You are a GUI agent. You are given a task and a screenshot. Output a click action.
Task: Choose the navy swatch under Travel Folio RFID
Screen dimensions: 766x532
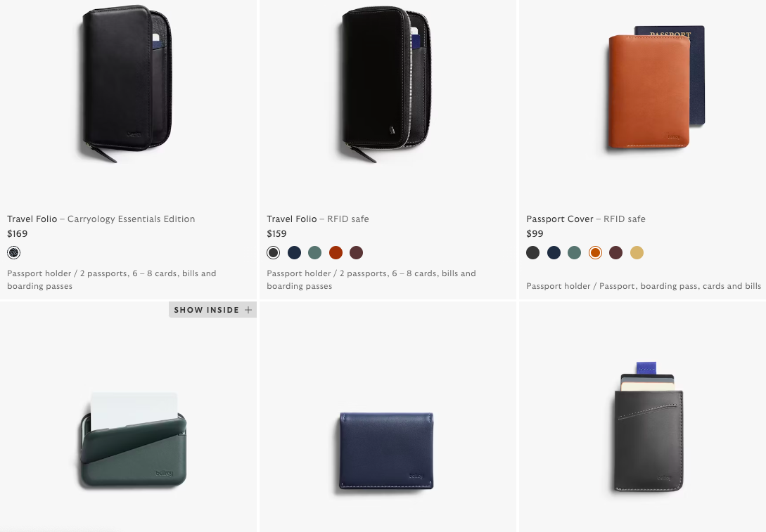294,253
